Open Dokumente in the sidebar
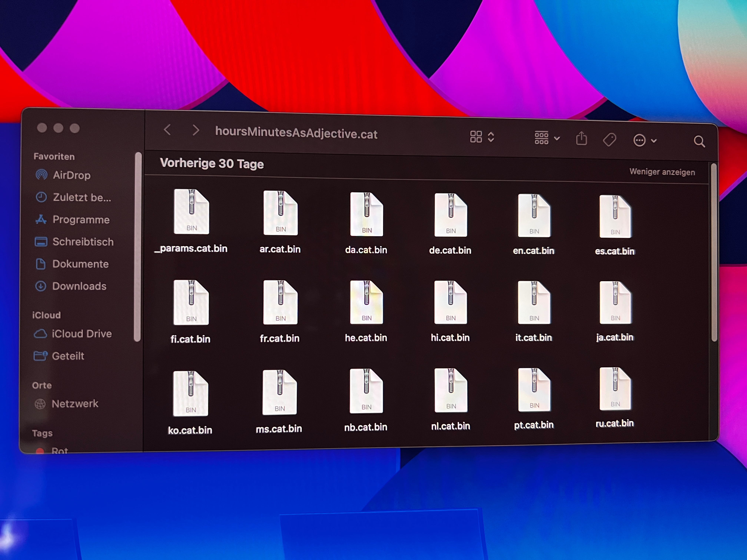This screenshot has width=747, height=560. [80, 264]
